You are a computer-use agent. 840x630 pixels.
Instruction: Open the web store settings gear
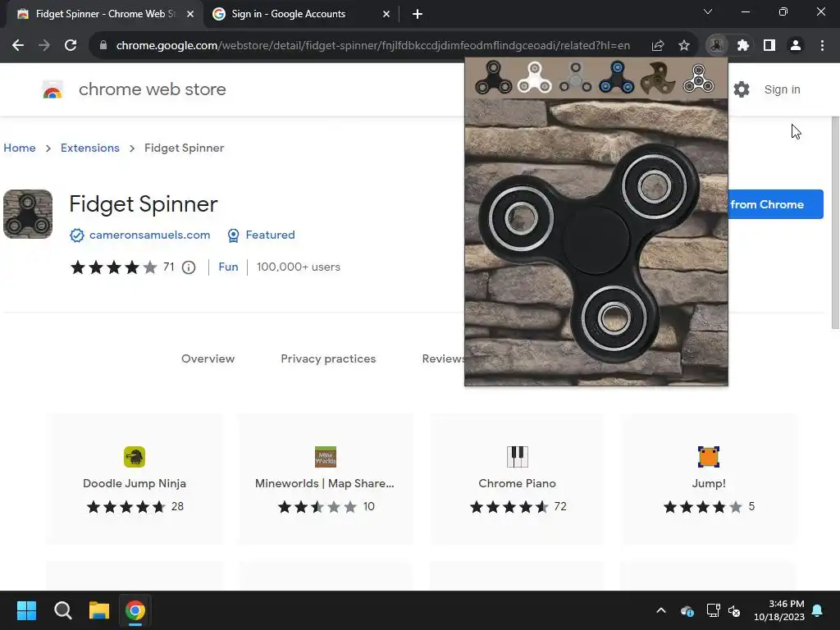[x=742, y=89]
